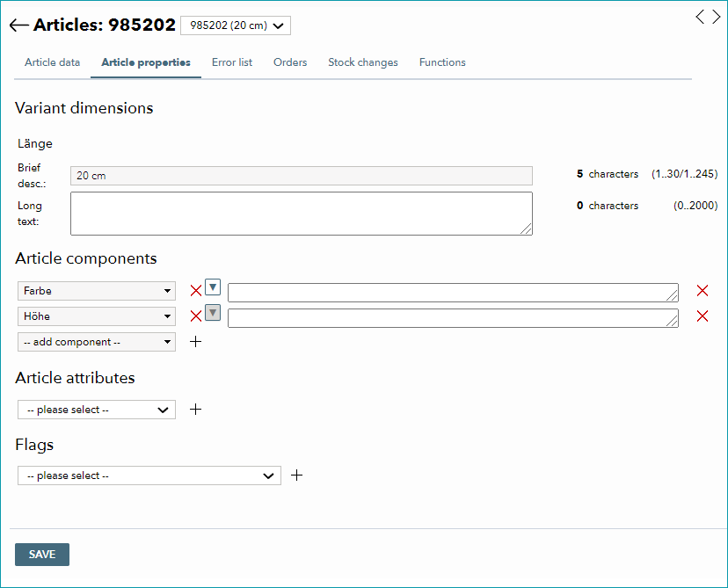Remove the Farbe component type with red X
Viewport: 728px width, 588px height.
click(x=196, y=291)
